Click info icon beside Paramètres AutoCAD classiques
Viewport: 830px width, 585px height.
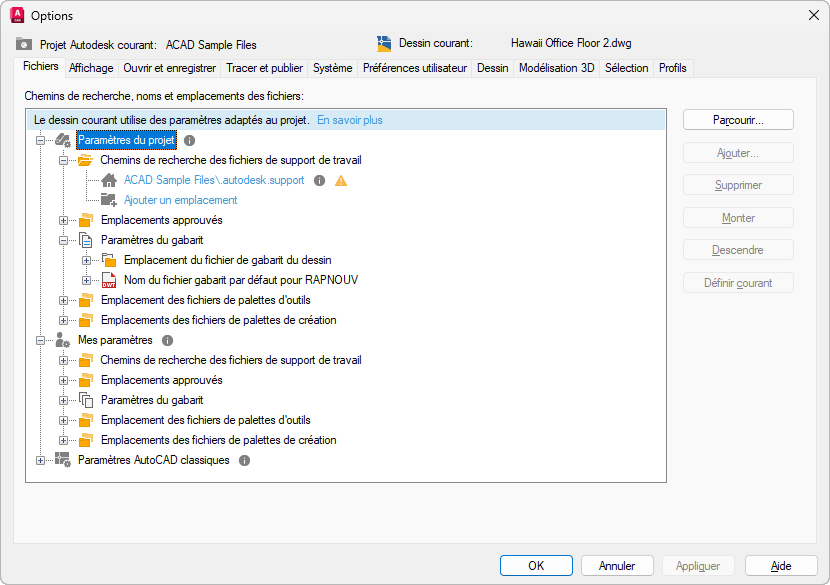(x=244, y=460)
